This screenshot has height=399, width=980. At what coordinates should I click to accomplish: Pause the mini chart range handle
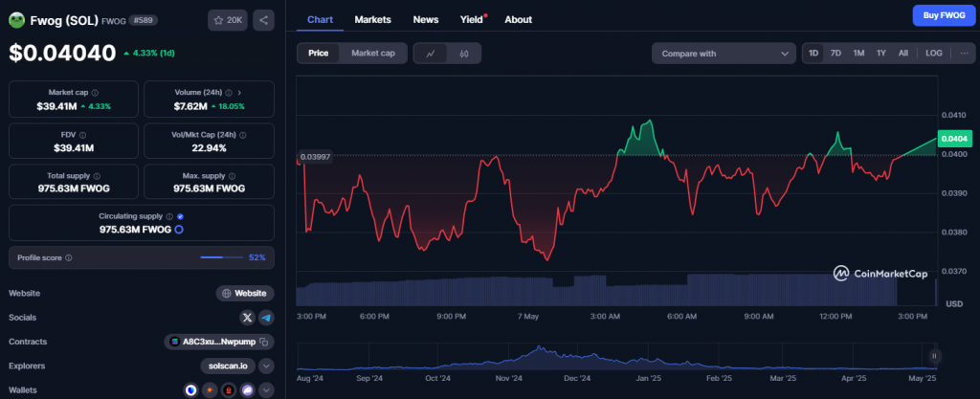coord(934,356)
